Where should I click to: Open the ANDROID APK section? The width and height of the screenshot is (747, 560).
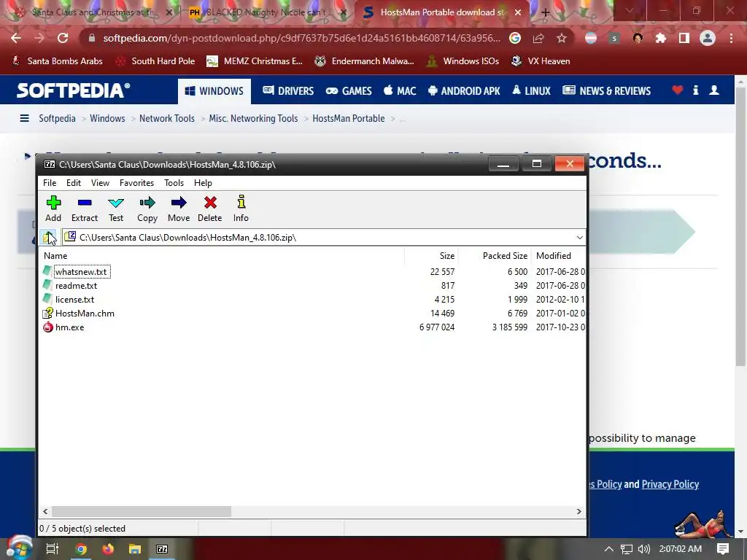tap(464, 91)
